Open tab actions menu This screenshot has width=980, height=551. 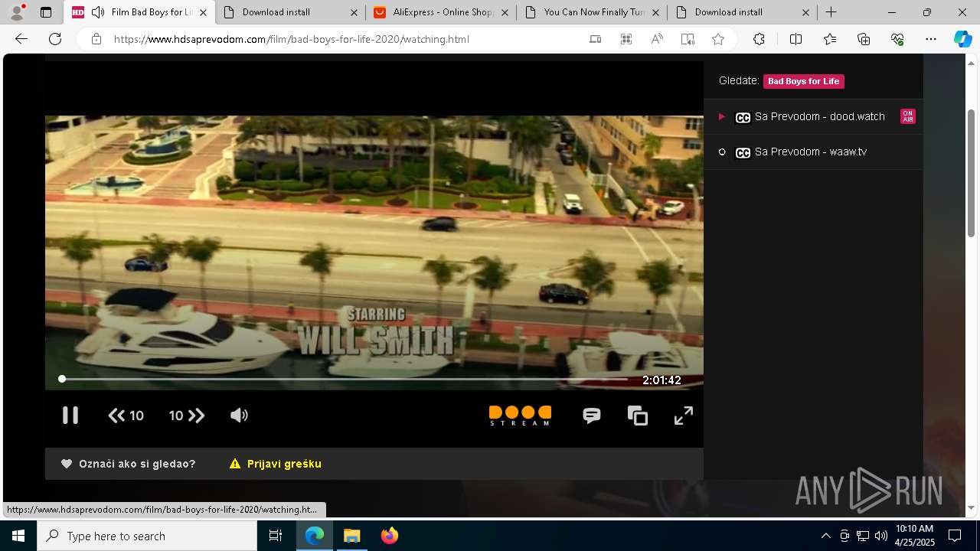click(46, 12)
